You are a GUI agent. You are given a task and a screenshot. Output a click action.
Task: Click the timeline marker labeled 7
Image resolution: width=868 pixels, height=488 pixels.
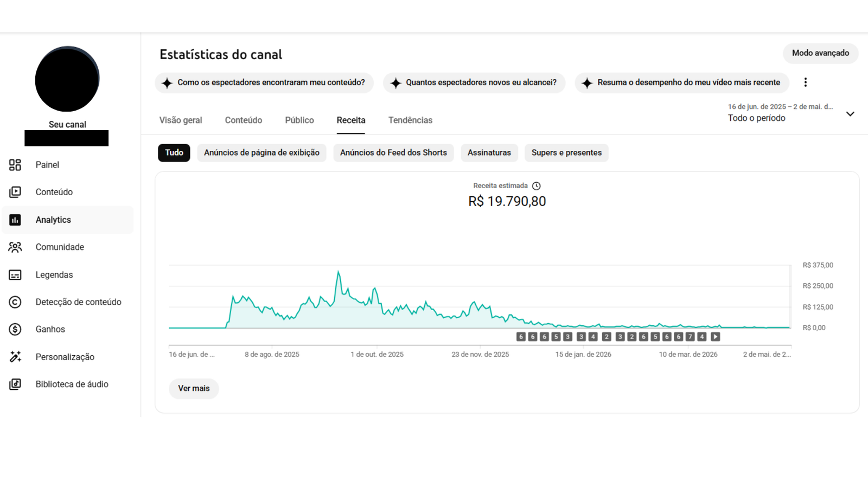point(690,337)
